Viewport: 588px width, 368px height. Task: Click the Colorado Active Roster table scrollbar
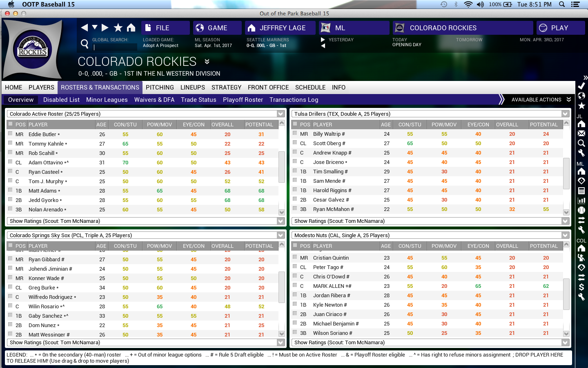tap(281, 167)
